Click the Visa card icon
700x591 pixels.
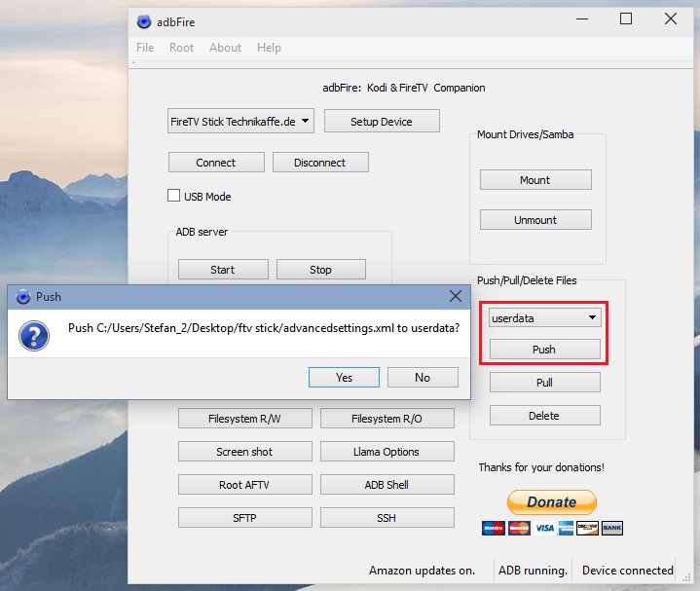tap(544, 528)
